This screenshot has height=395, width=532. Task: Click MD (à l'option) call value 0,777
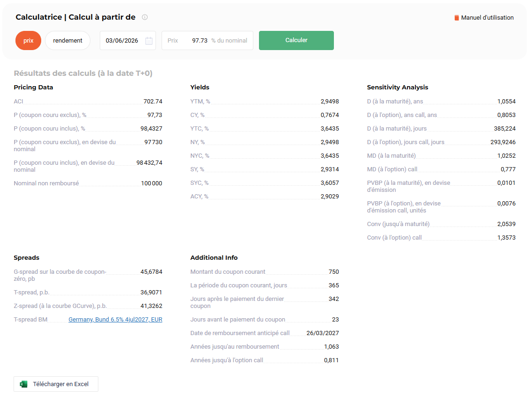pyautogui.click(x=508, y=169)
